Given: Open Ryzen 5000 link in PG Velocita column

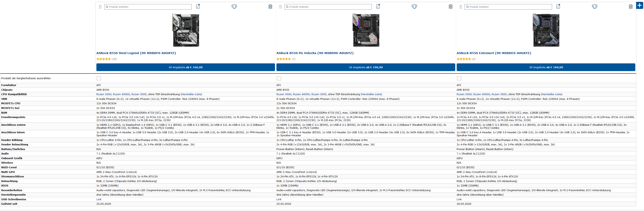Looking at the screenshot, I should (x=284, y=94).
